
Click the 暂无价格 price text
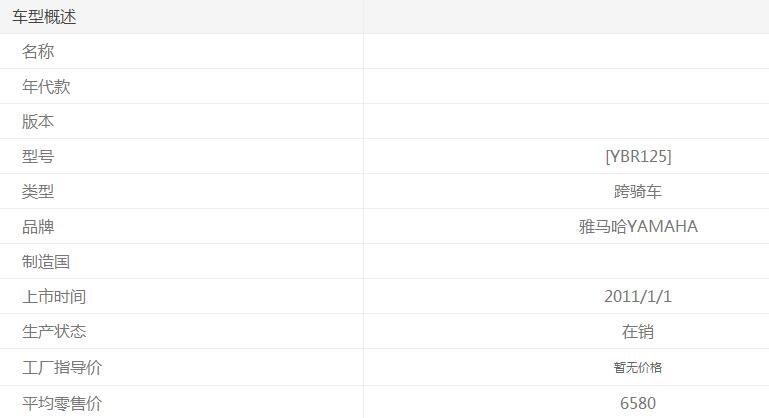tap(638, 368)
